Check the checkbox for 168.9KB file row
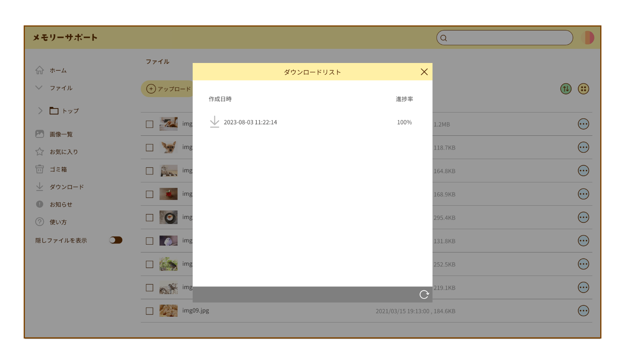Screen dimensions: 625x364 [149, 194]
